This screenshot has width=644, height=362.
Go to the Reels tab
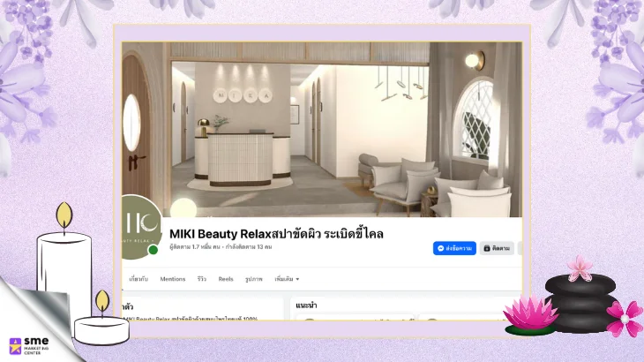click(226, 279)
